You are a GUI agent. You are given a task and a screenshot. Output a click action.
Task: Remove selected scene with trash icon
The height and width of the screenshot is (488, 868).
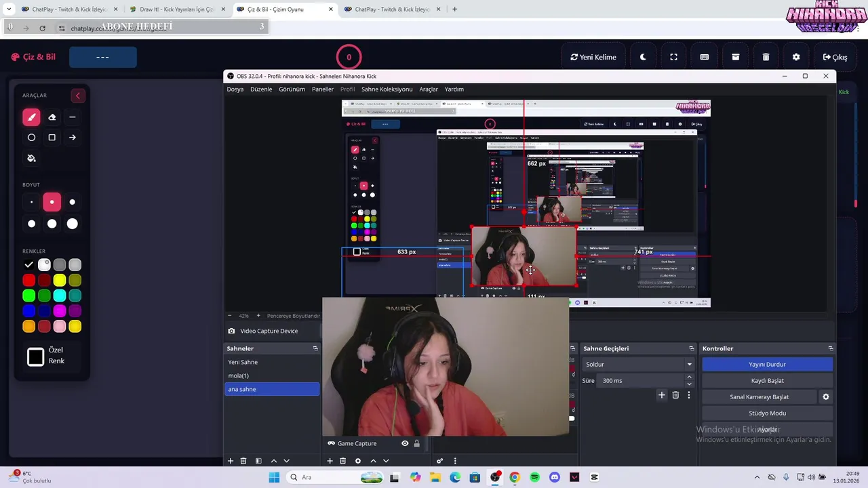(243, 461)
